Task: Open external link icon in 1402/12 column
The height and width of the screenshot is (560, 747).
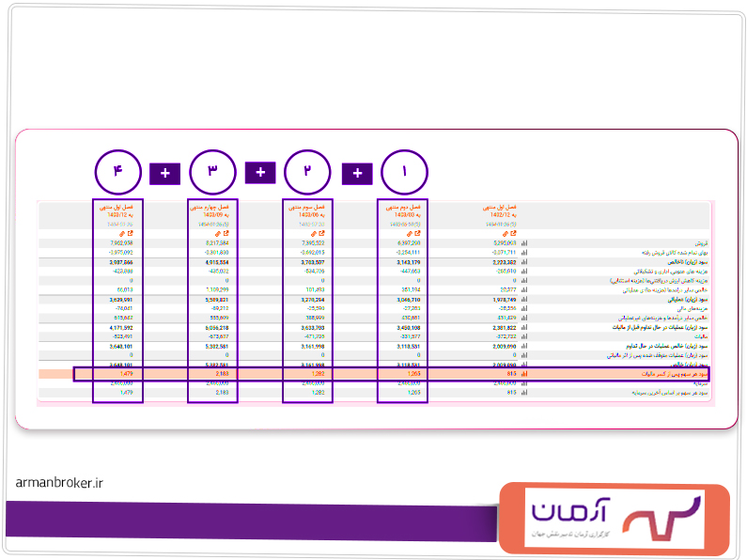Action: pyautogui.click(x=511, y=233)
